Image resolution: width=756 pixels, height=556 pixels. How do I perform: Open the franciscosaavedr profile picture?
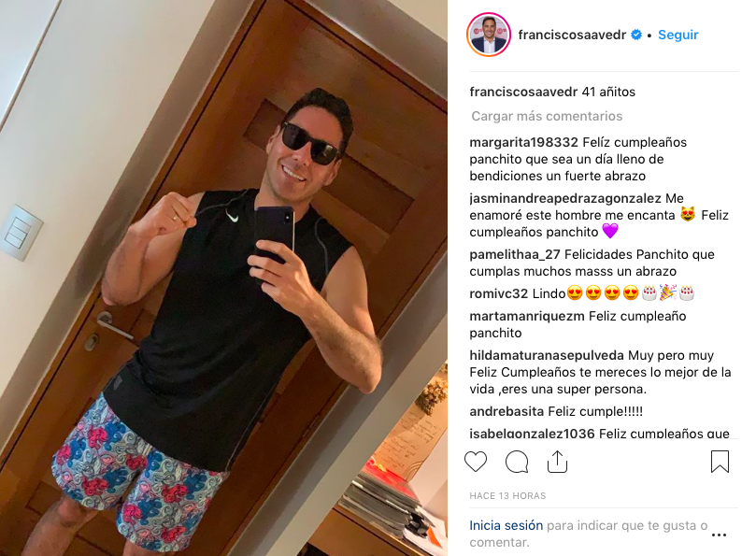(x=489, y=35)
